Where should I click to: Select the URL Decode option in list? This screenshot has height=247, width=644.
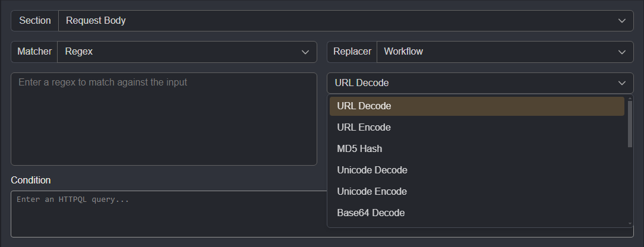point(477,106)
